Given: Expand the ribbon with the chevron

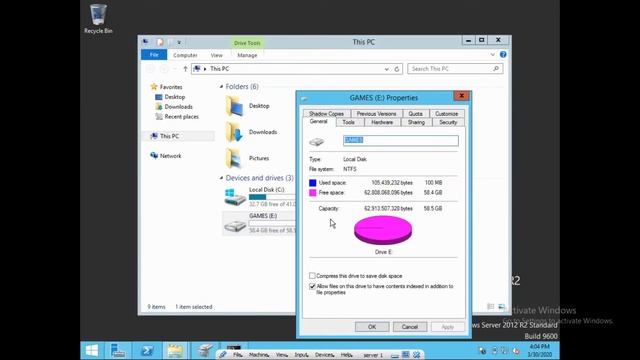Looking at the screenshot, I should tap(493, 55).
